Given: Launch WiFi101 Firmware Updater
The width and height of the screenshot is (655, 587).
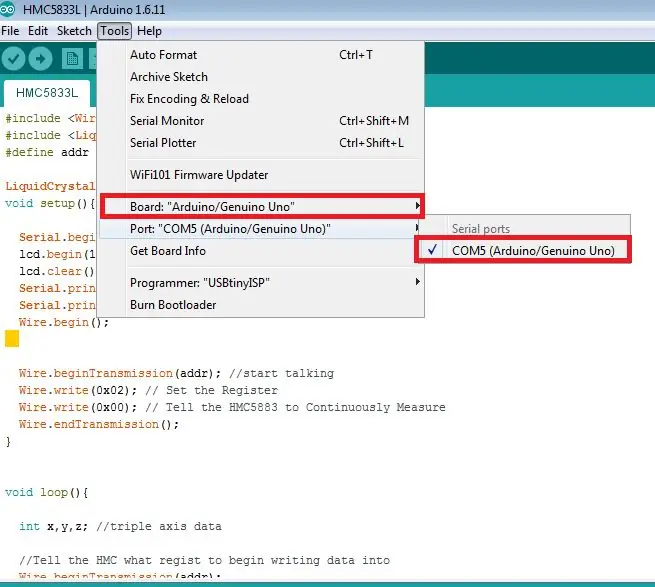Looking at the screenshot, I should coord(261,175).
